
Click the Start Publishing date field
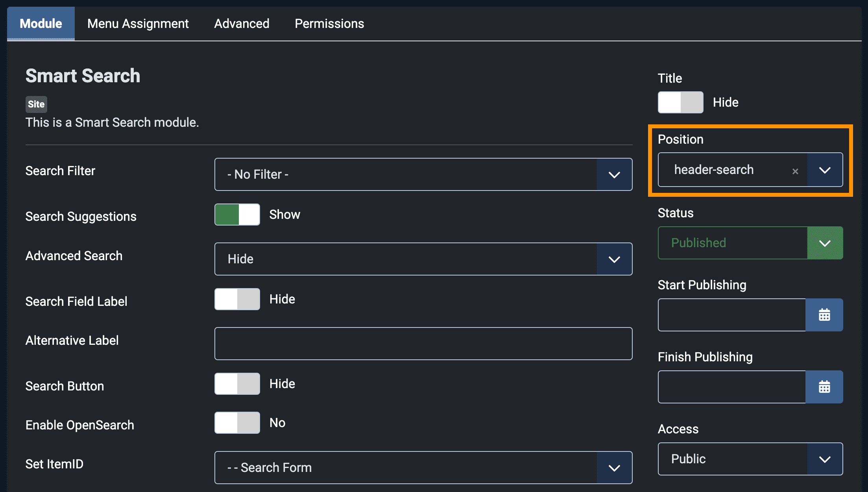732,315
